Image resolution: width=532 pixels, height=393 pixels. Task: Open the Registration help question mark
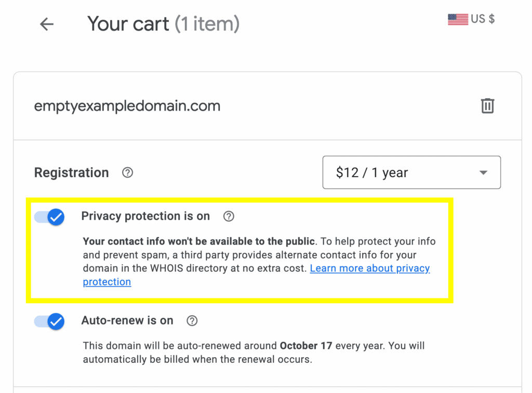[128, 172]
